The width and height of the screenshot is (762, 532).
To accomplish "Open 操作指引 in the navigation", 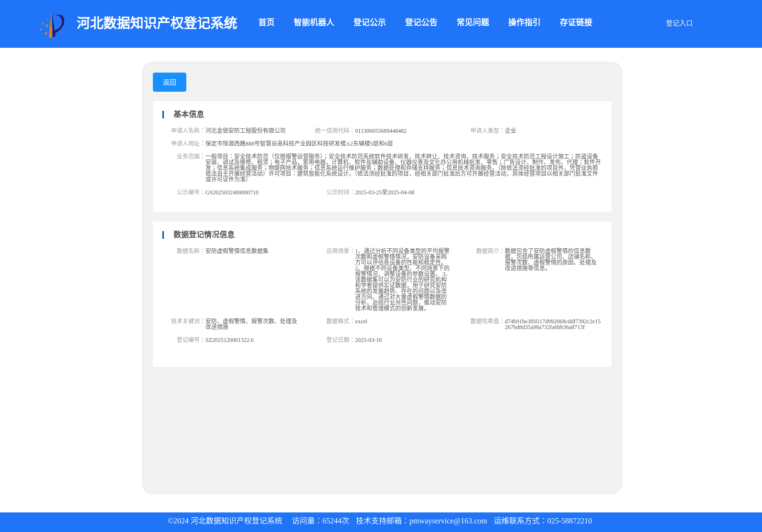I will (524, 22).
